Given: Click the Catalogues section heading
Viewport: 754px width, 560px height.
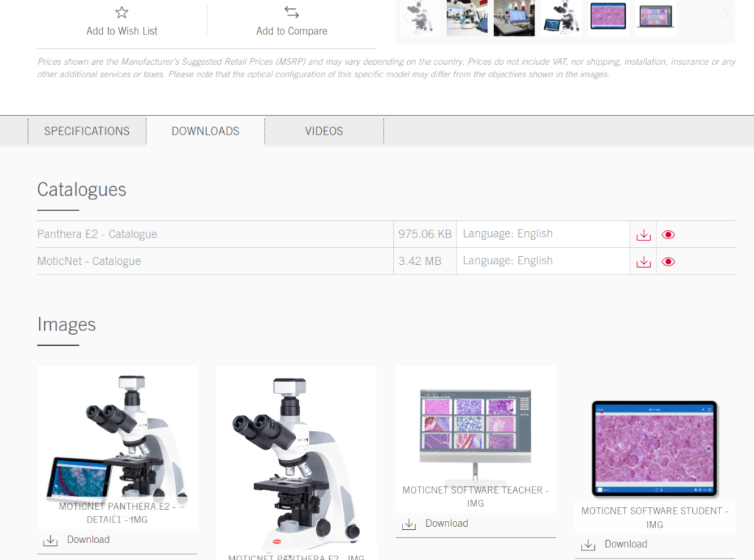Looking at the screenshot, I should (x=82, y=189).
